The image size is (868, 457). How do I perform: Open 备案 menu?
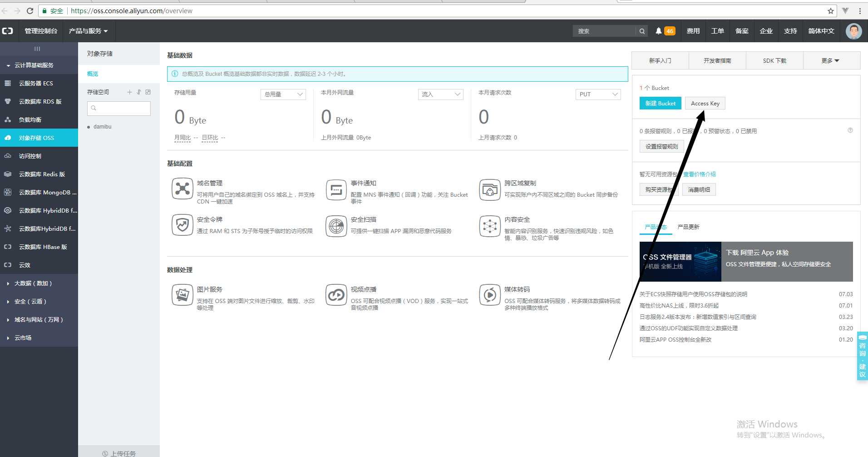coord(742,31)
